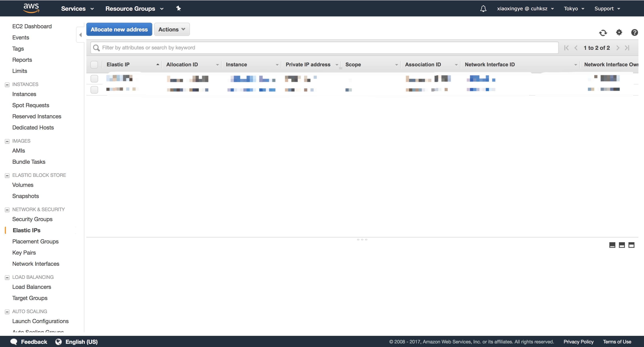Open the Resource Groups dropdown
The width and height of the screenshot is (644, 347).
point(134,9)
